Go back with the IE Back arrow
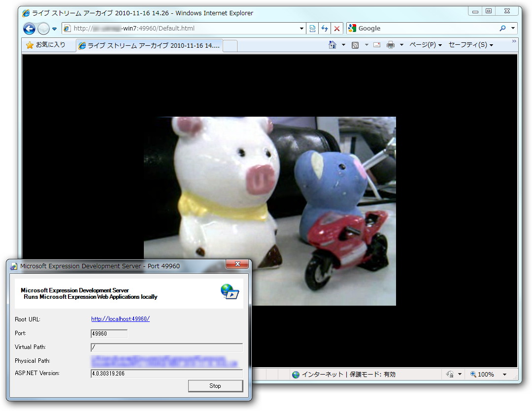 (29, 29)
